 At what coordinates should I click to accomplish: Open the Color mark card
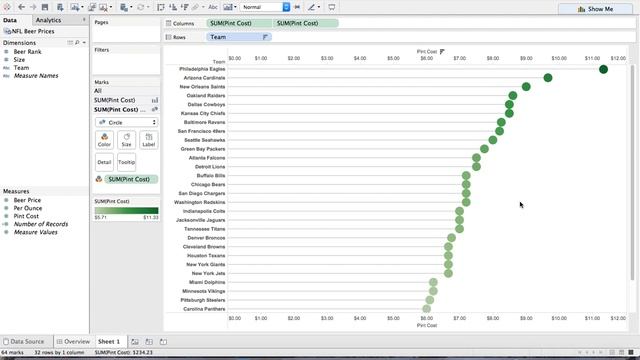[x=104, y=140]
